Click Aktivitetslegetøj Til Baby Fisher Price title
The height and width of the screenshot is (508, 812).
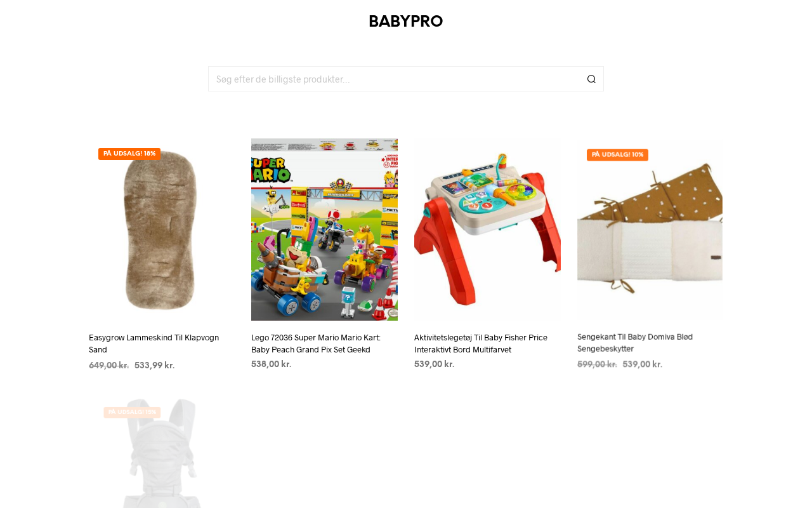(481, 344)
